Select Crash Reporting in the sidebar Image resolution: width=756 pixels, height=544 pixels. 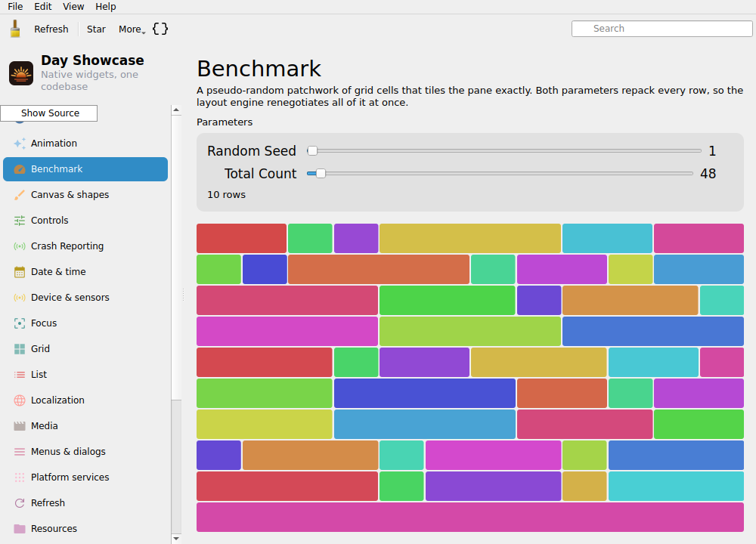click(x=85, y=246)
